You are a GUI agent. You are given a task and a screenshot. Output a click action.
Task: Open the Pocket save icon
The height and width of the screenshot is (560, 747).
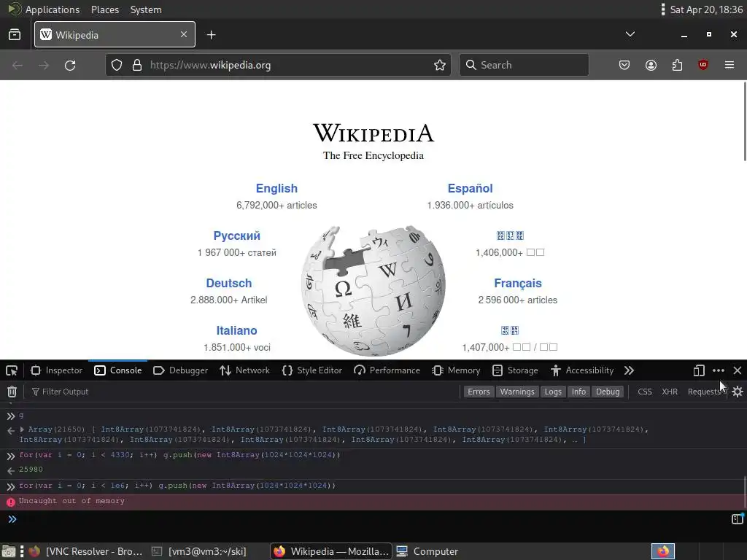pos(624,65)
